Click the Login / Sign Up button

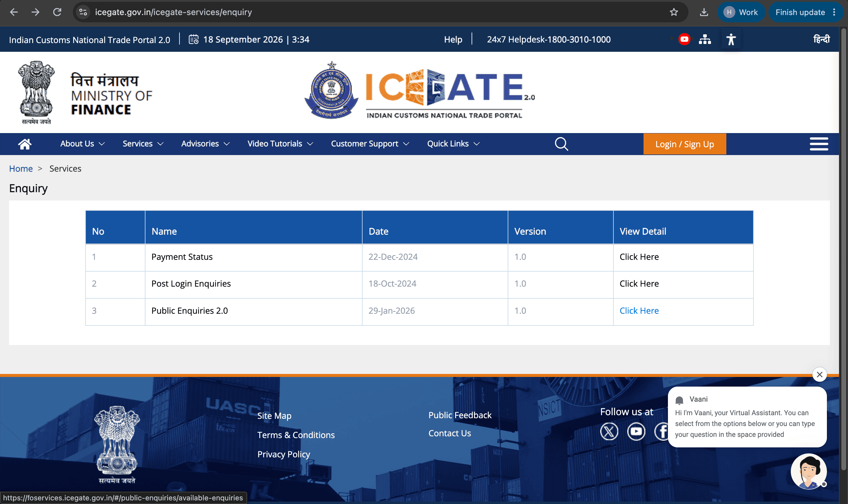(x=685, y=144)
